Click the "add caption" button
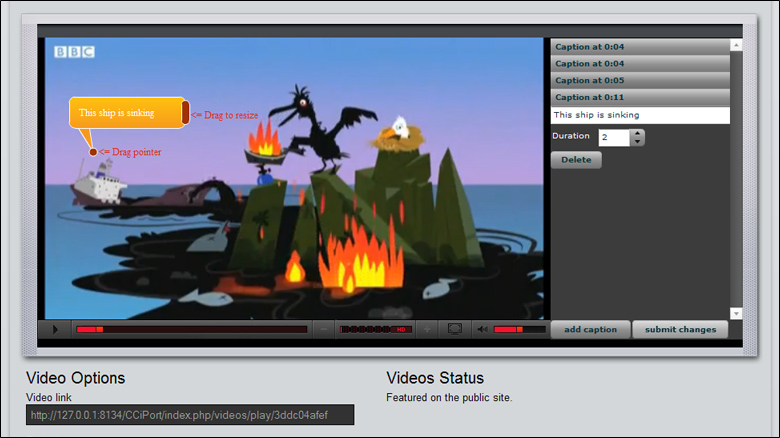 tap(590, 329)
